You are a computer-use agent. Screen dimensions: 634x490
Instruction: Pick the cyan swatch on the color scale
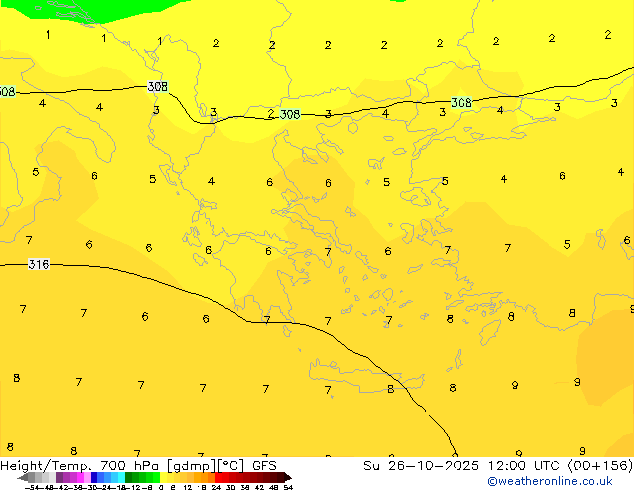121,477
